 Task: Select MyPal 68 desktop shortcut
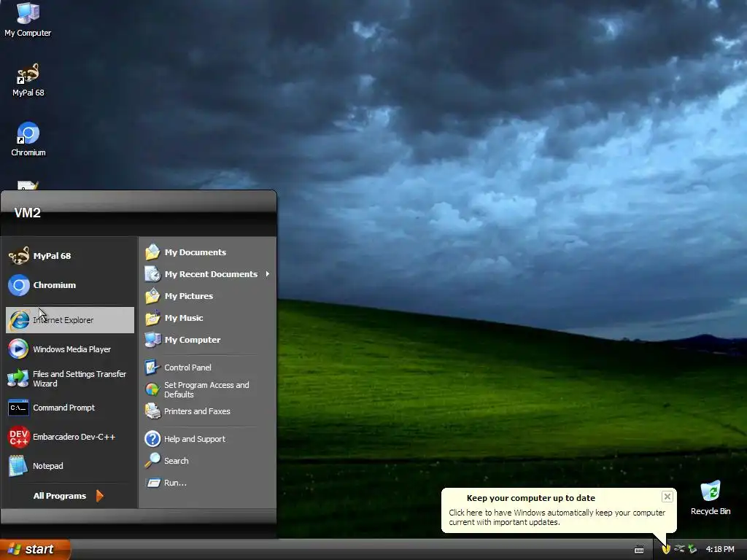[x=28, y=80]
